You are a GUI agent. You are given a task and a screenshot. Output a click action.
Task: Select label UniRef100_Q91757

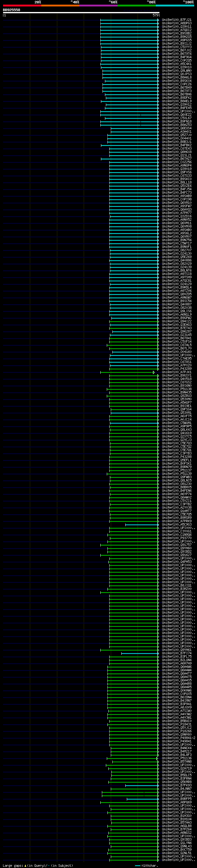point(176,545)
